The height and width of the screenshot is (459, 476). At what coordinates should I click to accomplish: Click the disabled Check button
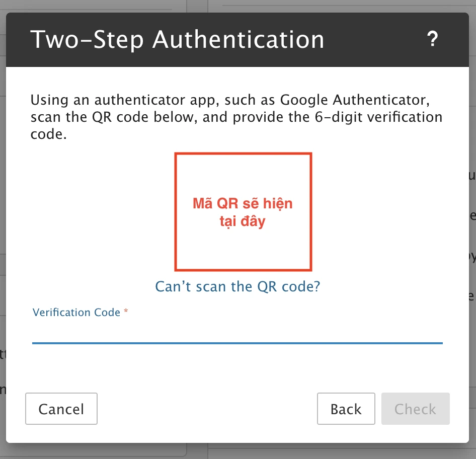click(x=415, y=409)
